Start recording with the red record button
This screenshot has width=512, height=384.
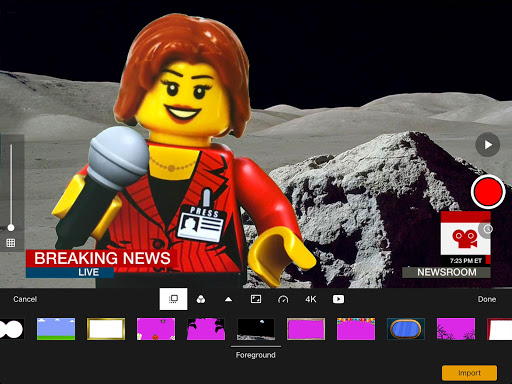pos(488,192)
